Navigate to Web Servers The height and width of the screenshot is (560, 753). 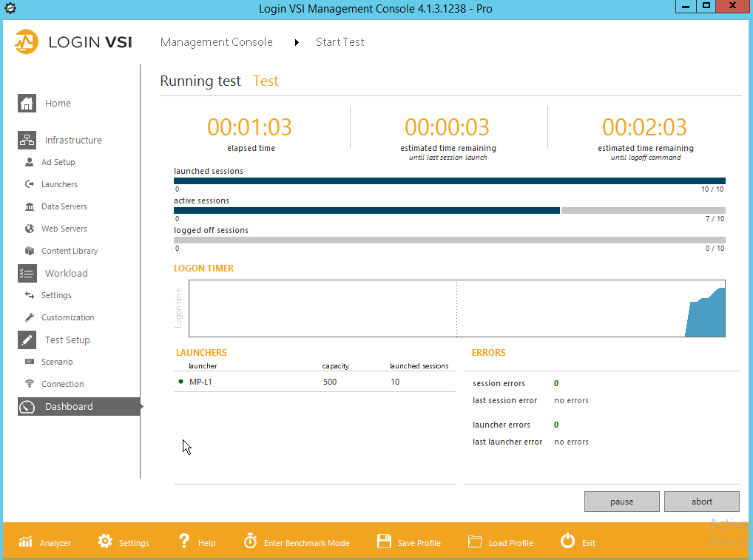point(64,229)
